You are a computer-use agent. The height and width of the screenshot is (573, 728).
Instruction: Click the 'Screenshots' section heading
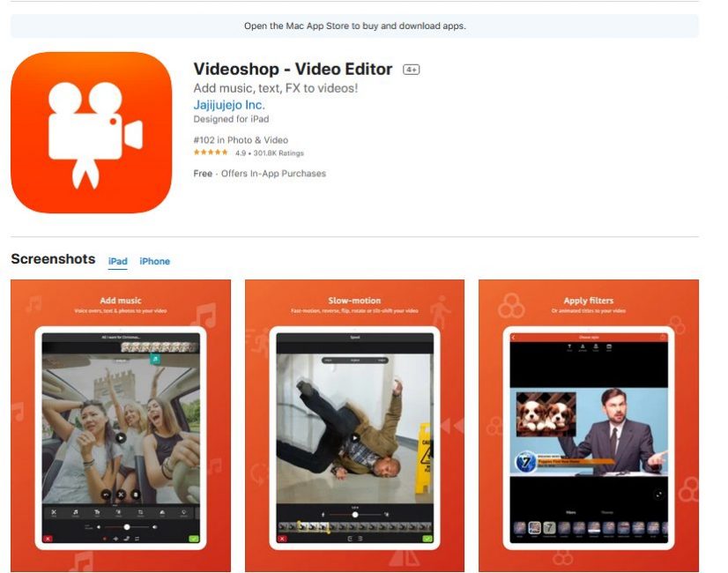(x=54, y=259)
